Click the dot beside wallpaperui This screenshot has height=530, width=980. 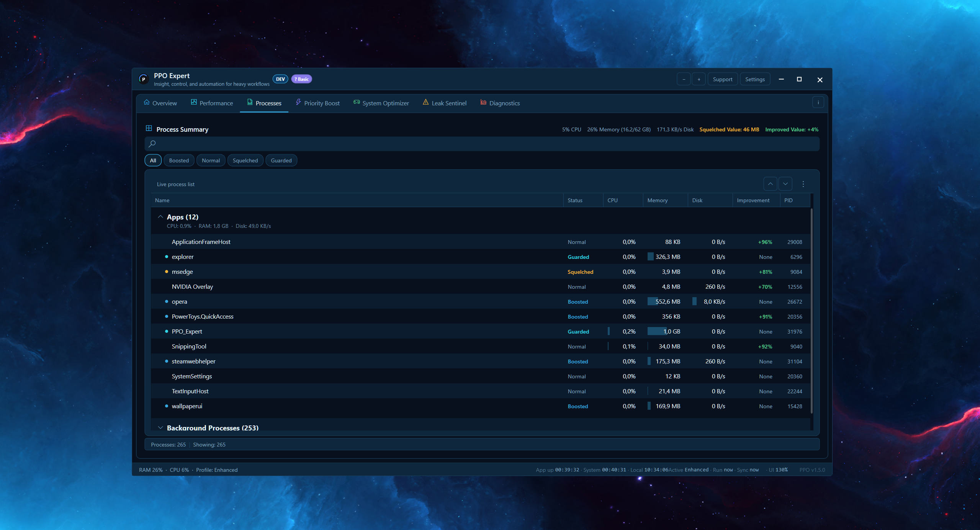(167, 406)
